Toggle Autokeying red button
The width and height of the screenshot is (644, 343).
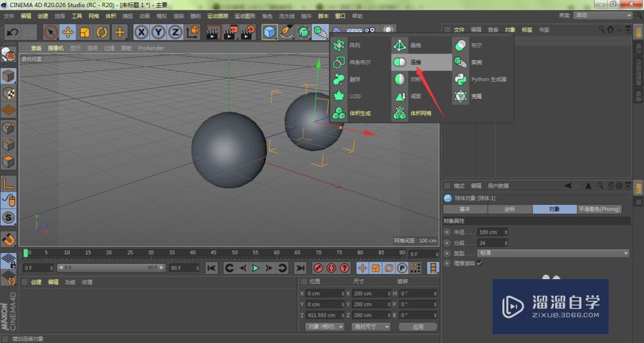[332, 268]
